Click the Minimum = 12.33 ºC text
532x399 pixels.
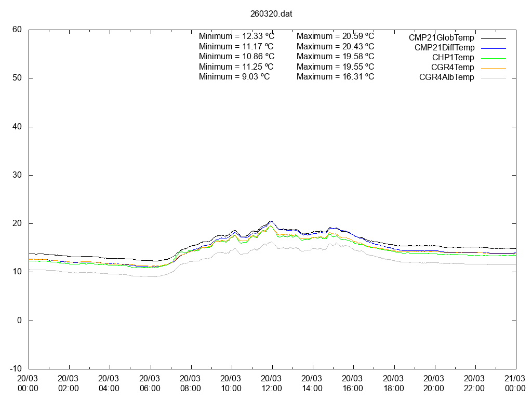[x=236, y=36]
